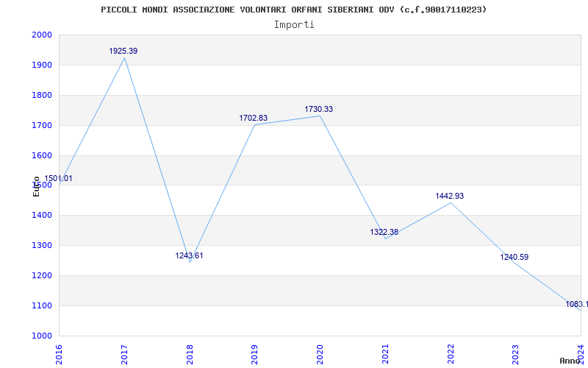Image resolution: width=588 pixels, height=368 pixels.
Task: Click the 1600 y-axis tick label
Action: [42, 155]
